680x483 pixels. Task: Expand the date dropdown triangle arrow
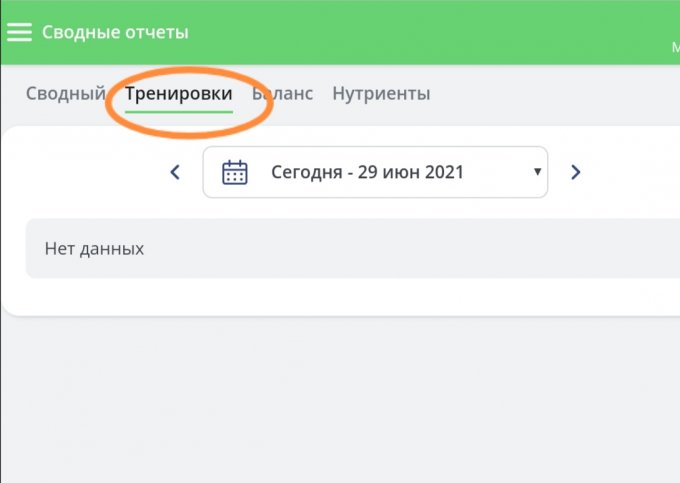537,172
